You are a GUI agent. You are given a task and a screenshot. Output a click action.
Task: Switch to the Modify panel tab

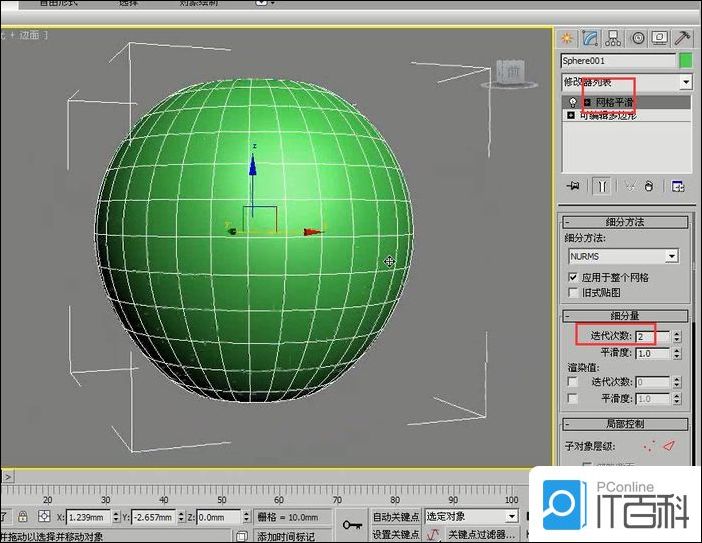coord(591,38)
